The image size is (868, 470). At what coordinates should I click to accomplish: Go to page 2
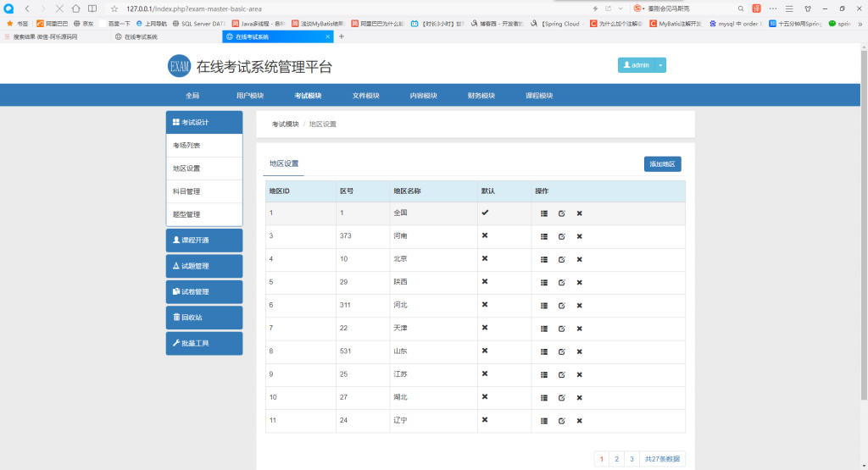[x=617, y=459]
